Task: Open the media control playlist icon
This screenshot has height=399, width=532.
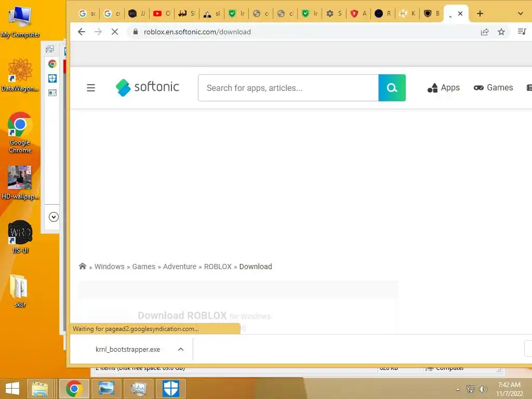Action: (x=522, y=32)
